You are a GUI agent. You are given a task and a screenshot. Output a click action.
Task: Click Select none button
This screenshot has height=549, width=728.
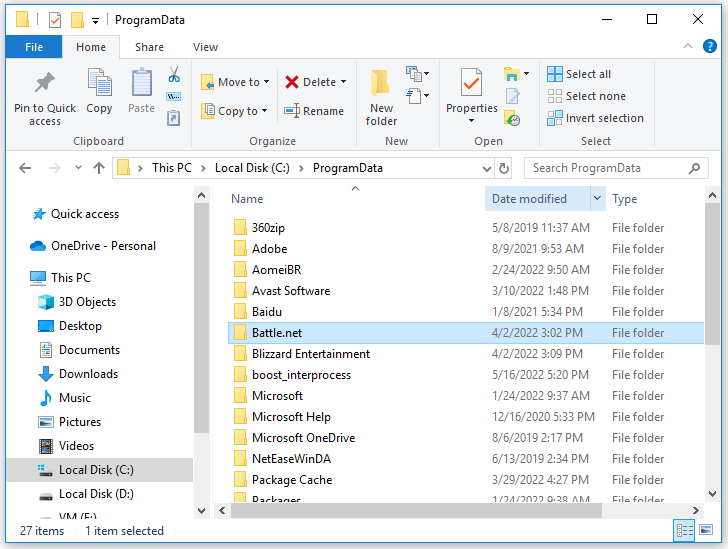tap(587, 96)
